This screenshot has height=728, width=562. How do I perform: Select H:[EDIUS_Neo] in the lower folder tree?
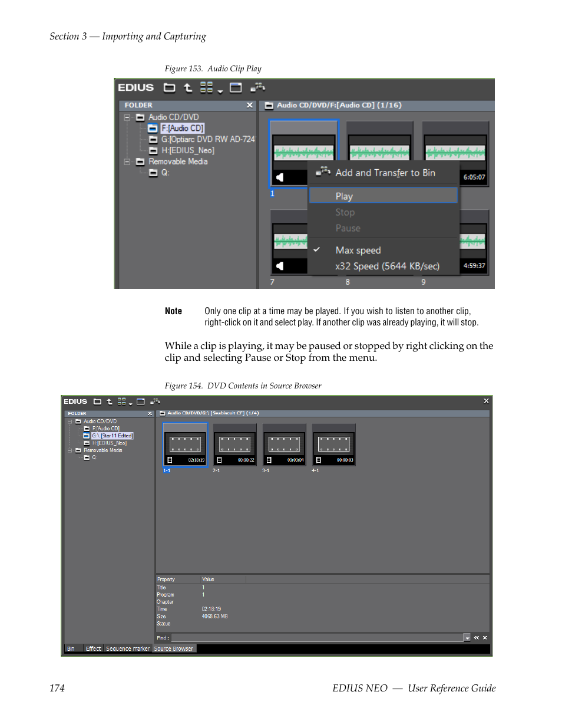109,443
